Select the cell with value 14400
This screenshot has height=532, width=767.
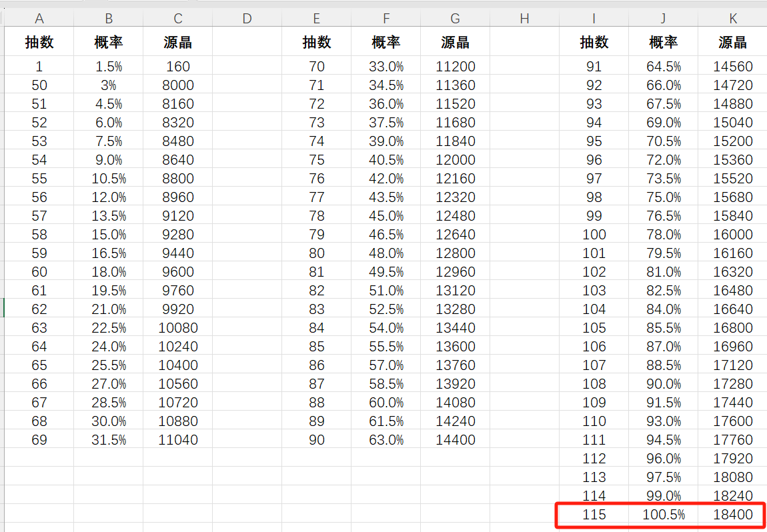(x=456, y=439)
